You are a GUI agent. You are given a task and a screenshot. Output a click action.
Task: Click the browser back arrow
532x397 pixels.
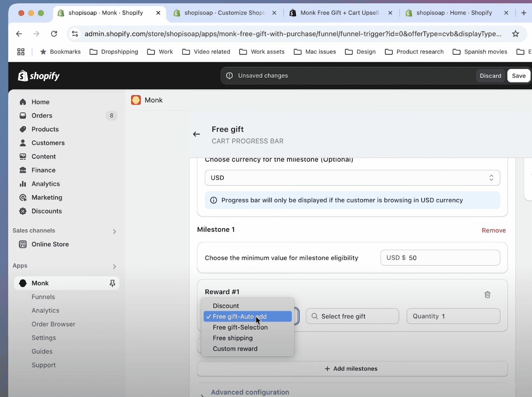coord(19,34)
